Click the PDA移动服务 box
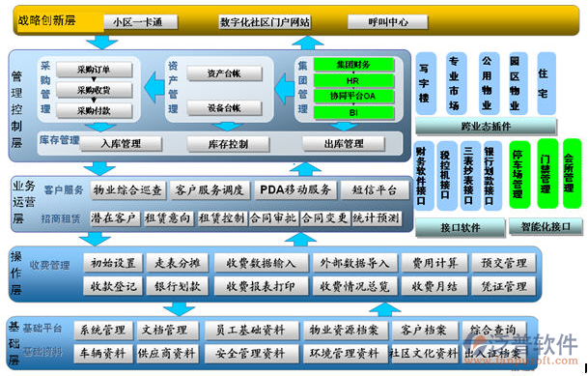The width and height of the screenshot is (588, 376). pos(295,189)
